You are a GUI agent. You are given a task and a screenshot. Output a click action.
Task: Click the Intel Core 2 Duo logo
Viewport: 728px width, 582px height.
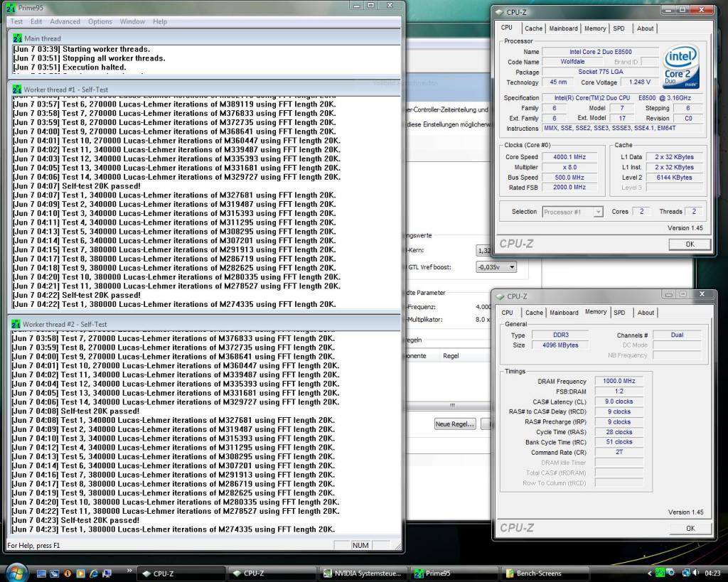(x=680, y=68)
